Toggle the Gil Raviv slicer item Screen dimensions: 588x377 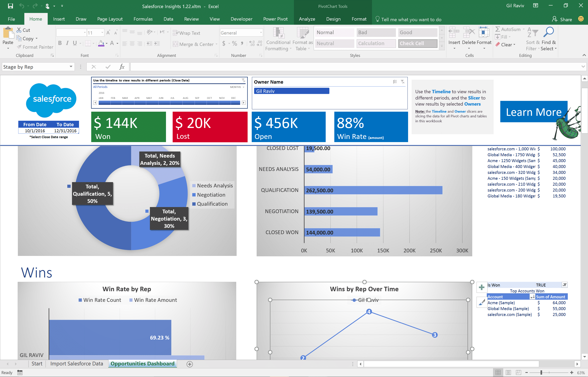[x=291, y=91]
